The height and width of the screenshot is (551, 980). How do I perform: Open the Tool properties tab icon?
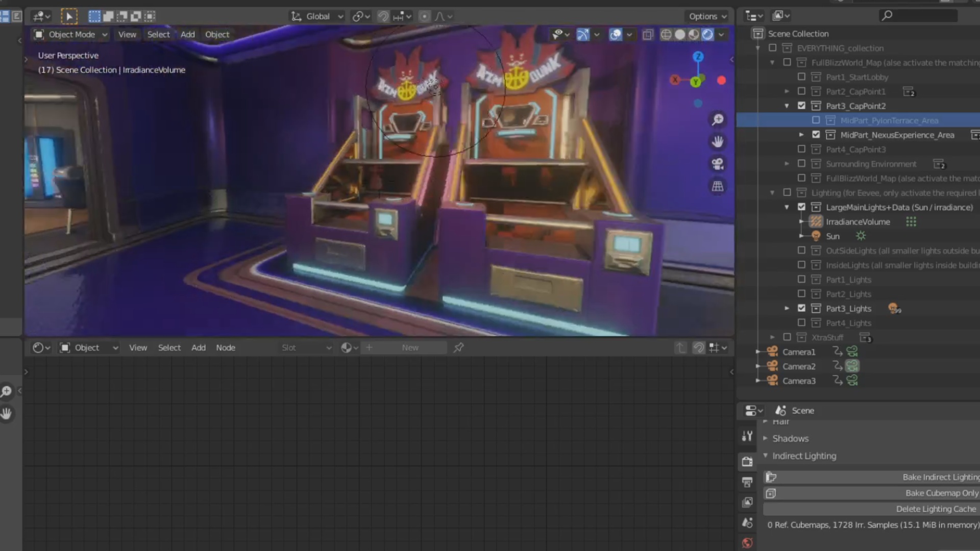(747, 436)
